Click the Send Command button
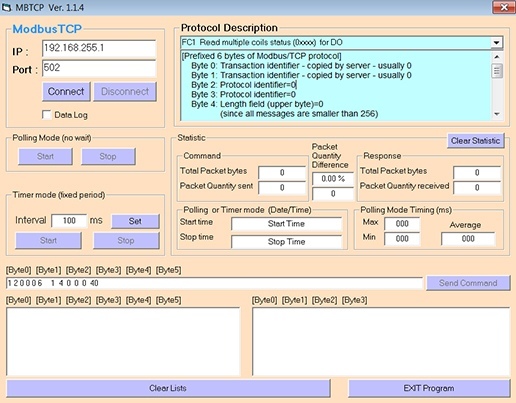Image resolution: width=516 pixels, height=403 pixels. (x=468, y=283)
